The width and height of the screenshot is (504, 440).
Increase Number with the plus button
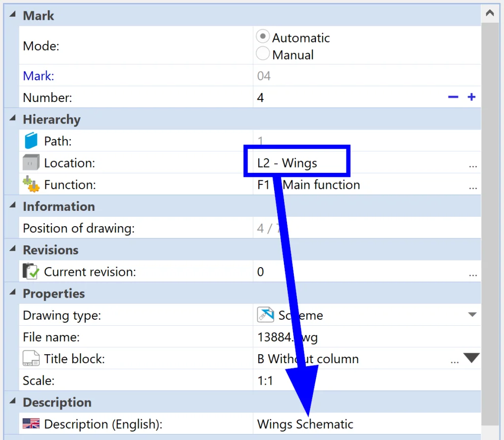[x=472, y=97]
